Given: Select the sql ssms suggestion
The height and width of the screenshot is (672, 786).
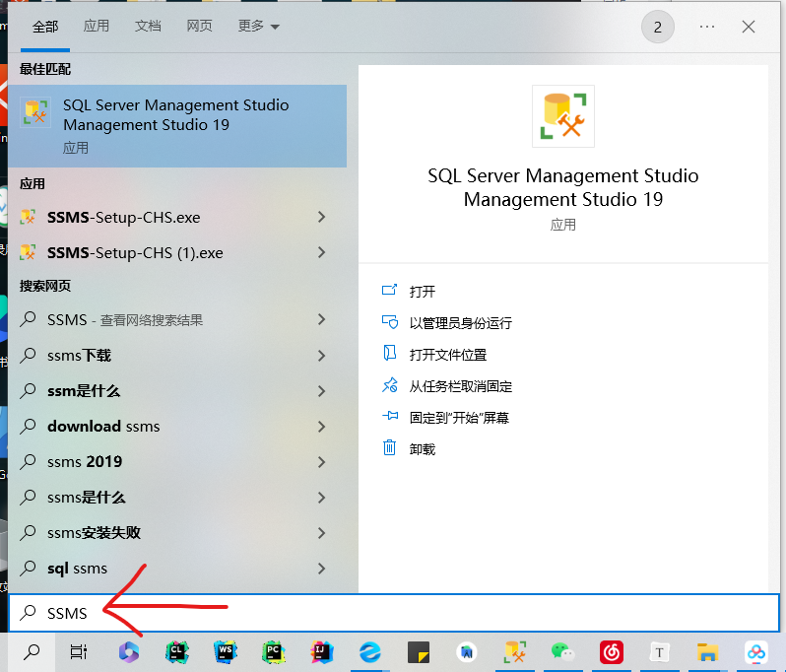Looking at the screenshot, I should pyautogui.click(x=177, y=569).
